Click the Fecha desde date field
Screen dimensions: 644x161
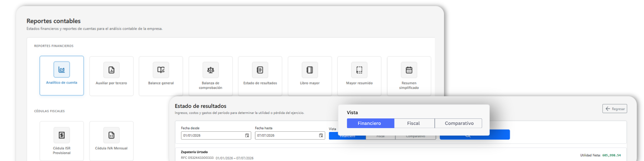click(x=216, y=136)
